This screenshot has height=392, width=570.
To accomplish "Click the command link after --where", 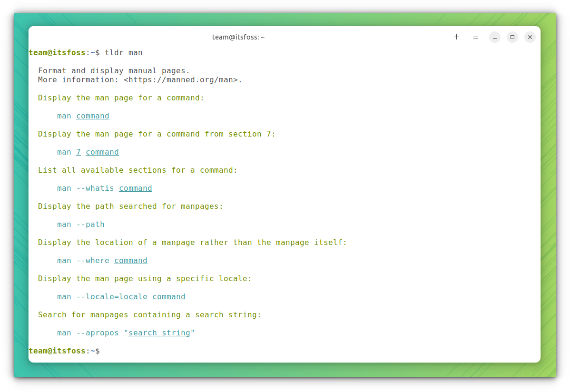I will tap(130, 260).
